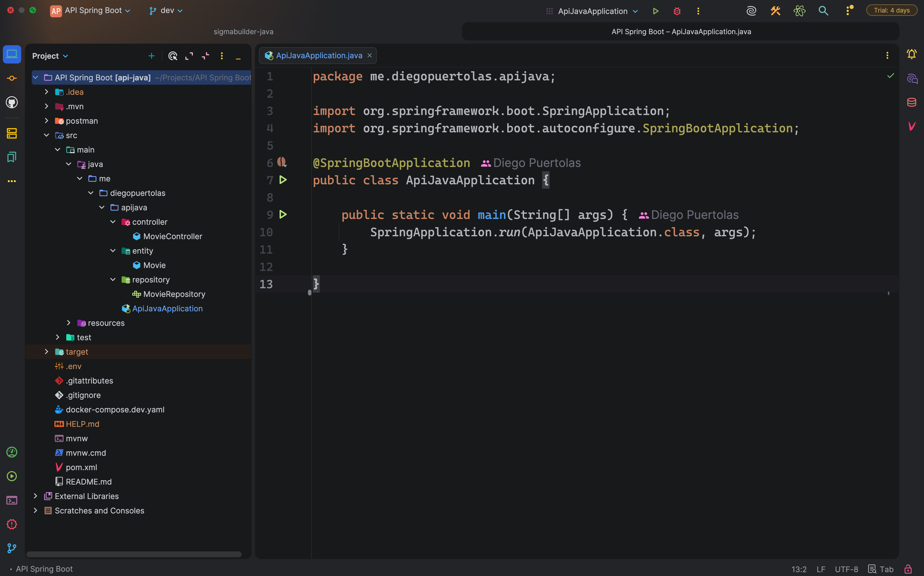
Task: Open the Project tool window icon
Action: [12, 54]
